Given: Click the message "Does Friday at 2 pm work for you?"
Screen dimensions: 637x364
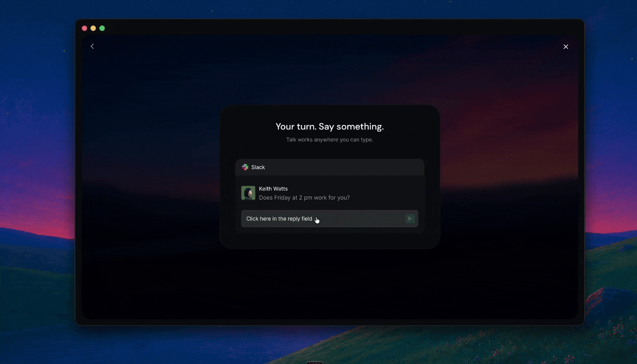Looking at the screenshot, I should pos(304,198).
